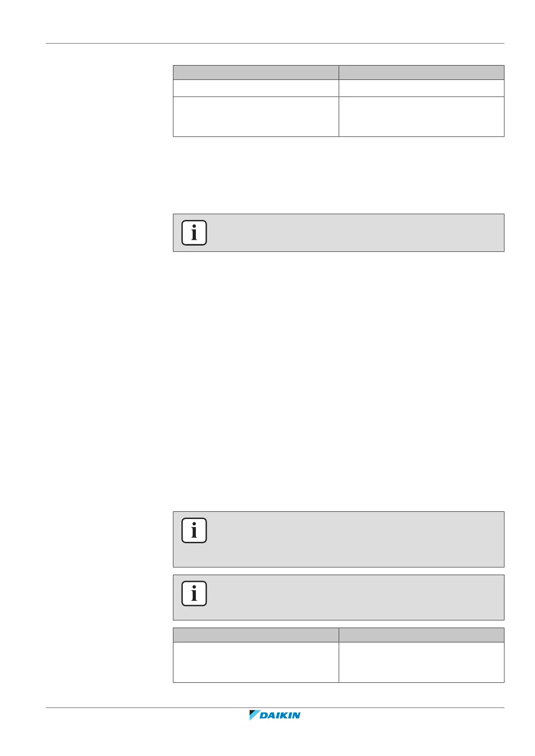
Task: Click the info icon in the middle gray note box
Action: click(194, 530)
